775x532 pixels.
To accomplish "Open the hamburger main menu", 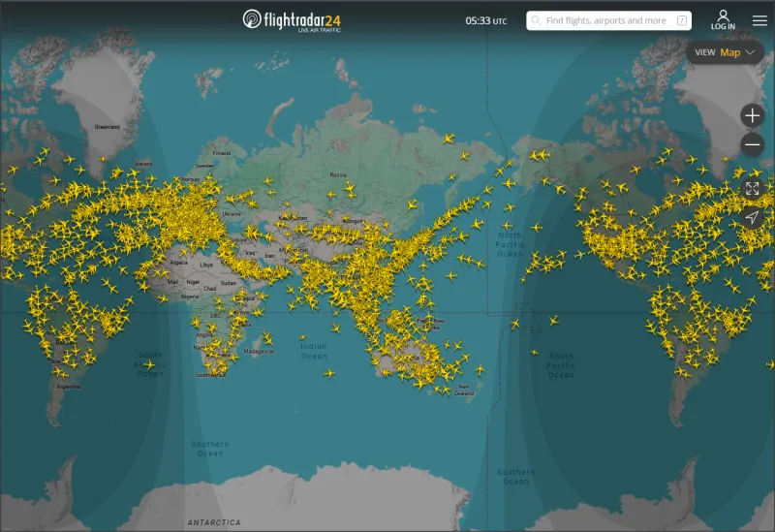I will (x=759, y=20).
